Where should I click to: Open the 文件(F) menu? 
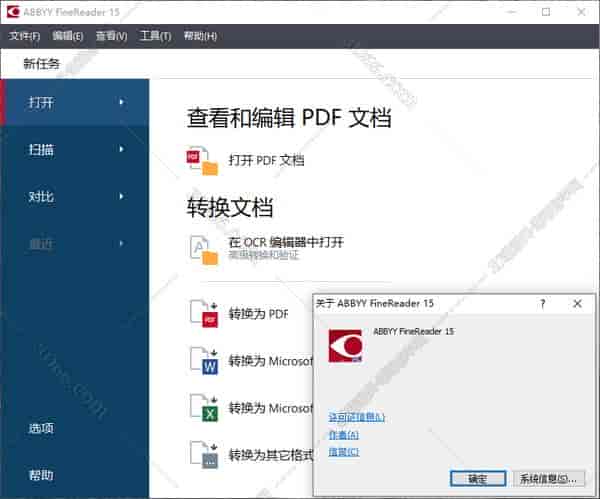click(x=25, y=36)
